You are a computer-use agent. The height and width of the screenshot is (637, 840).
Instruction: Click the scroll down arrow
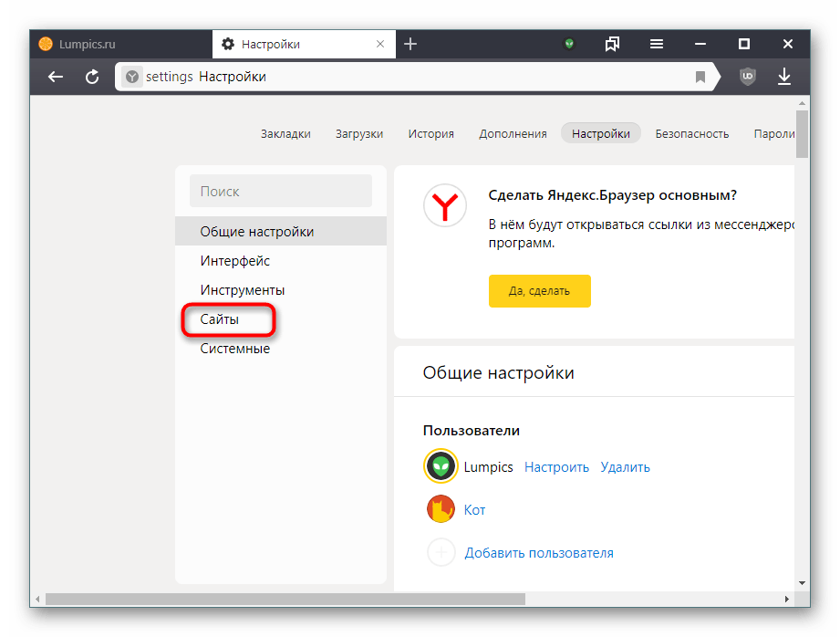tap(802, 583)
